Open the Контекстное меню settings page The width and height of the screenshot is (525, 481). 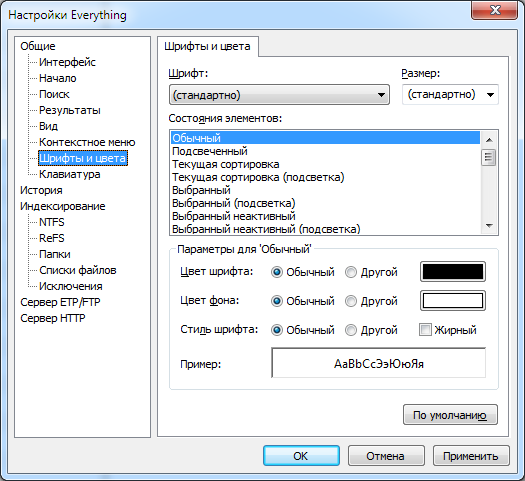[x=87, y=142]
